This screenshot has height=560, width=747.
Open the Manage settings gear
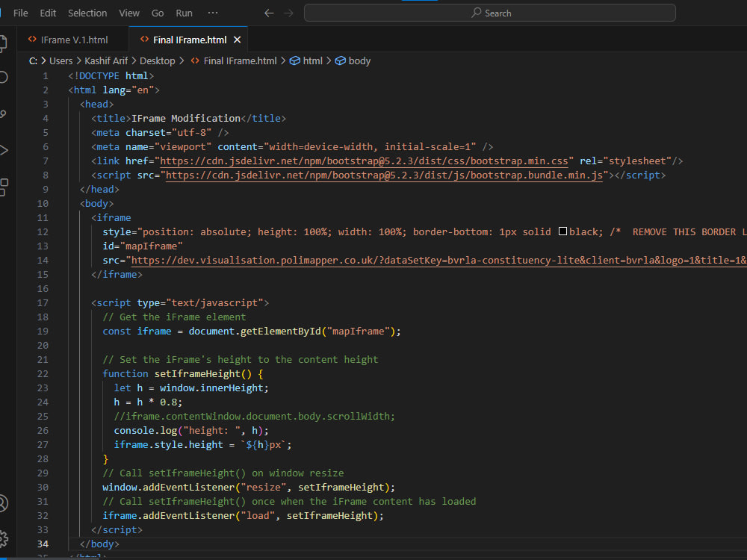pos(4,539)
